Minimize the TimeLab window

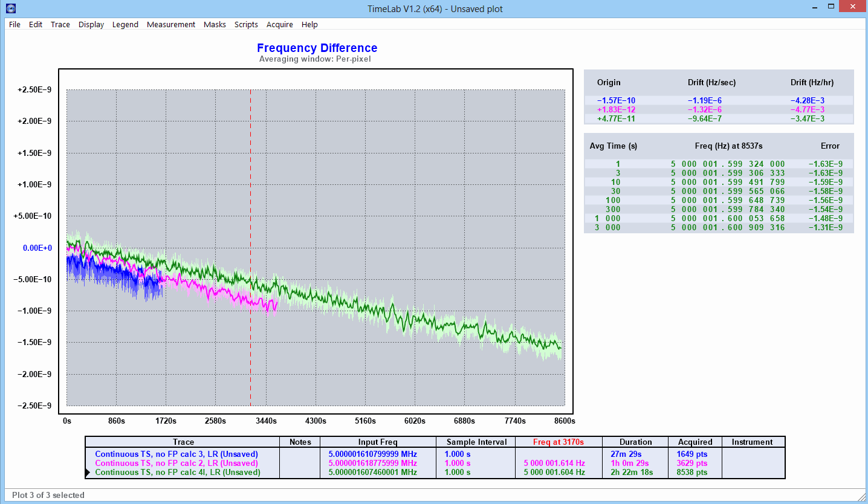point(814,7)
